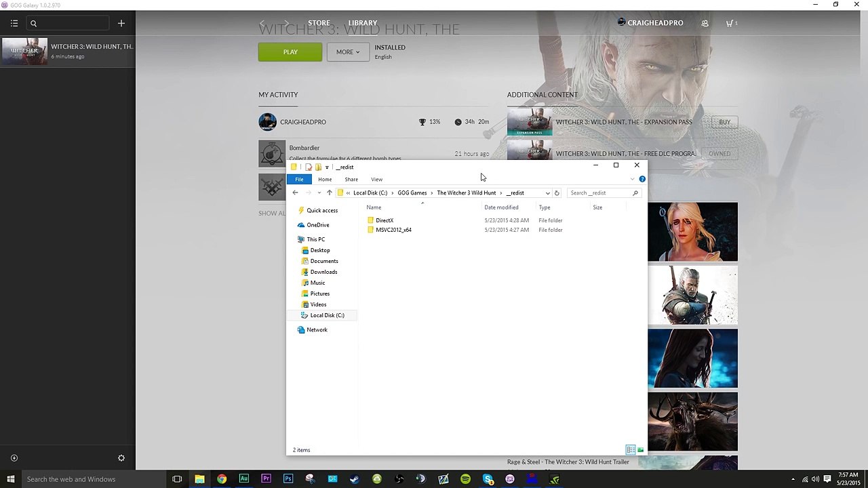Viewport: 868px width, 488px height.
Task: Select Witcher 3: Wild Hunt in games sidebar
Action: click(68, 51)
